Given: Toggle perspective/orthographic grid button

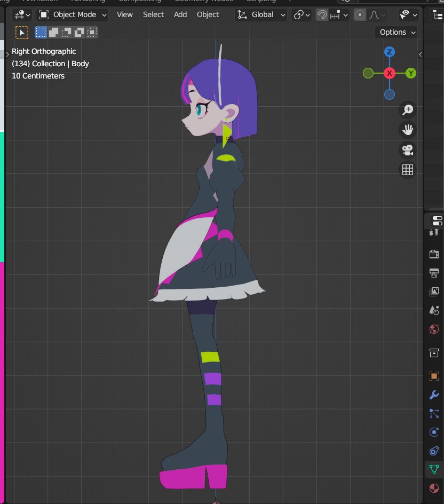Looking at the screenshot, I should click(x=408, y=170).
